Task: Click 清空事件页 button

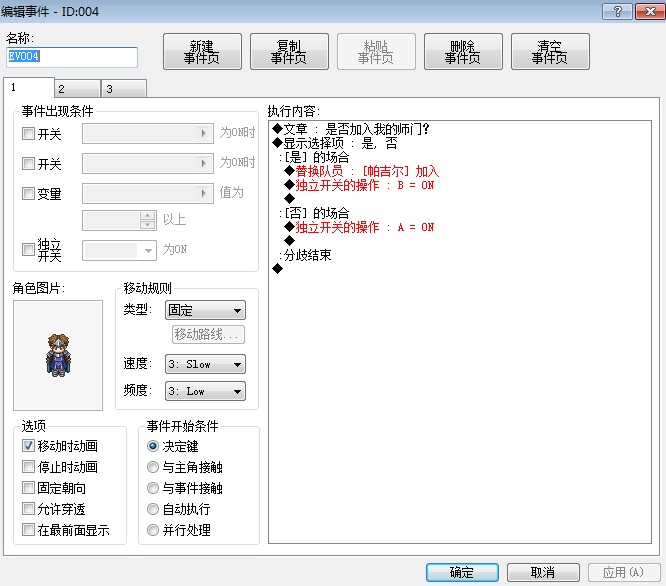Action: coord(550,52)
